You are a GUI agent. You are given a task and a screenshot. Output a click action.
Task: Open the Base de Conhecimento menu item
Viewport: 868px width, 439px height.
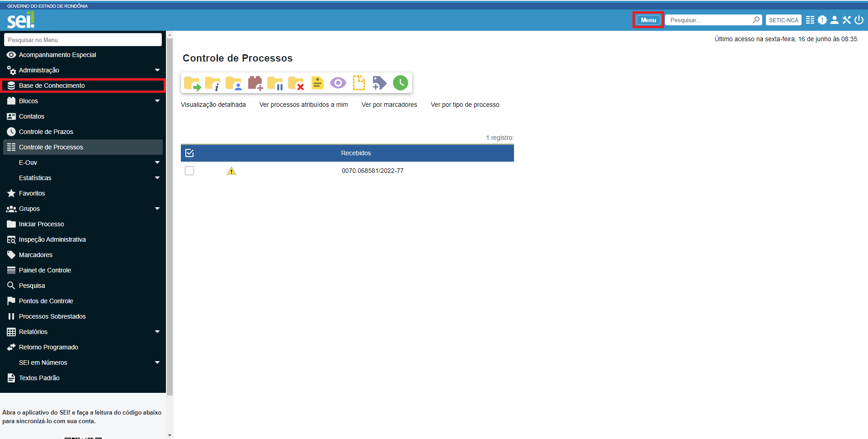click(x=52, y=85)
